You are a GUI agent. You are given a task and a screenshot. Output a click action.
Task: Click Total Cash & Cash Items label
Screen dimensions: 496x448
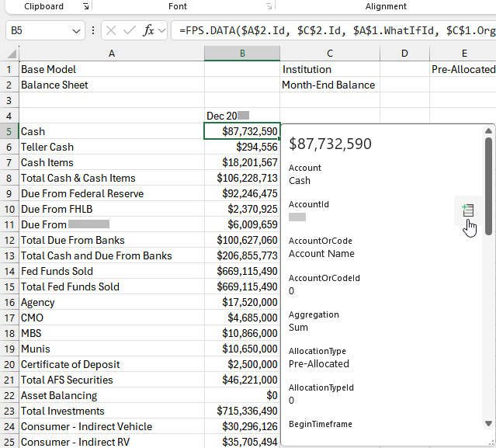pyautogui.click(x=78, y=178)
